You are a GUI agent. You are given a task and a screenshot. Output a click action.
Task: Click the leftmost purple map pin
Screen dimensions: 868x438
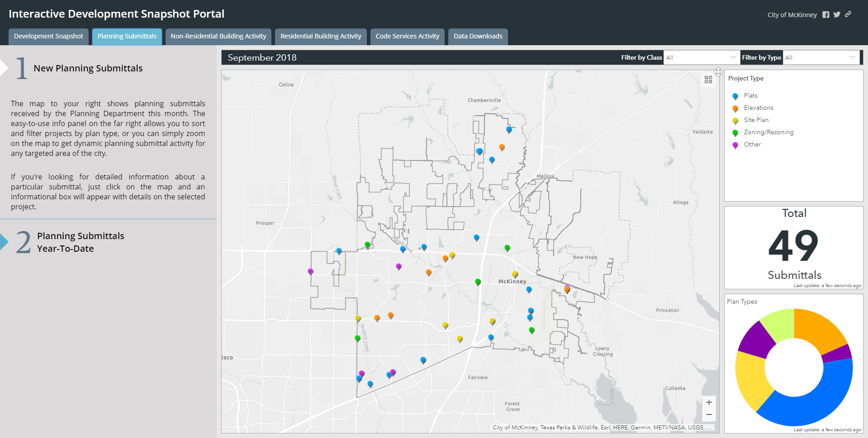point(310,271)
